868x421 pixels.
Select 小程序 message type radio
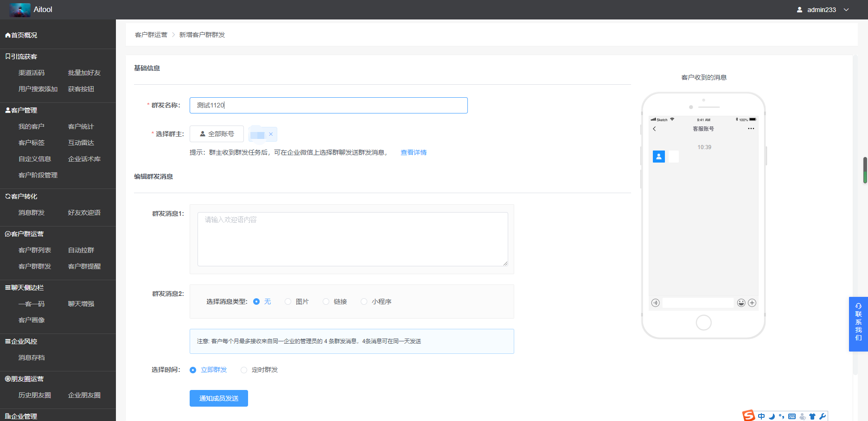pyautogui.click(x=364, y=302)
